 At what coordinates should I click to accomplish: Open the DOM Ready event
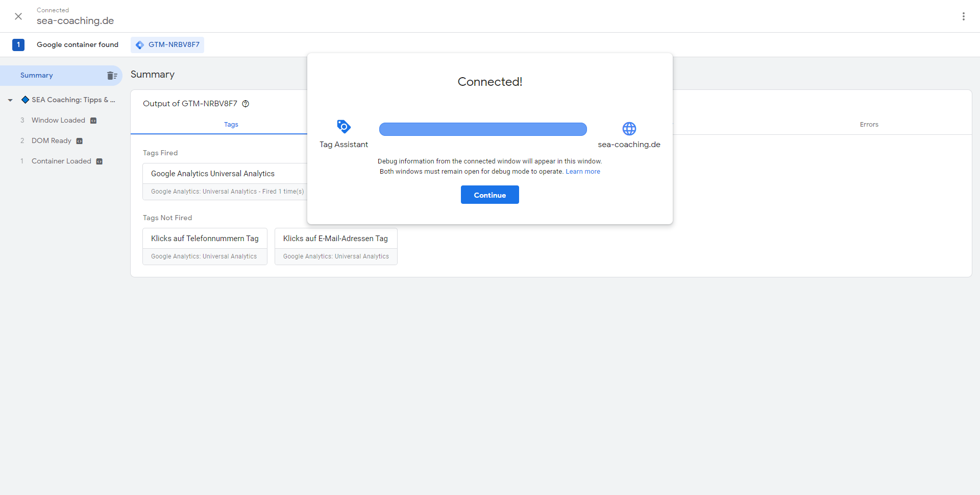(x=52, y=141)
